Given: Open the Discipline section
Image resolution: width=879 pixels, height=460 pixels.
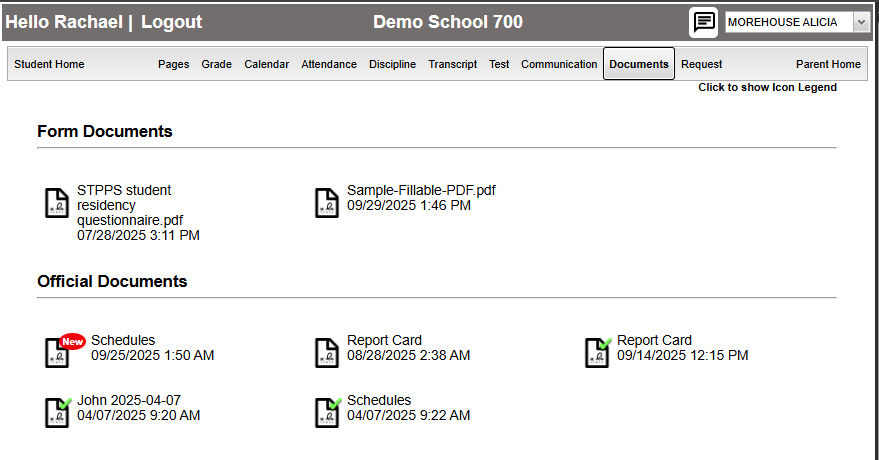Looking at the screenshot, I should coord(392,64).
